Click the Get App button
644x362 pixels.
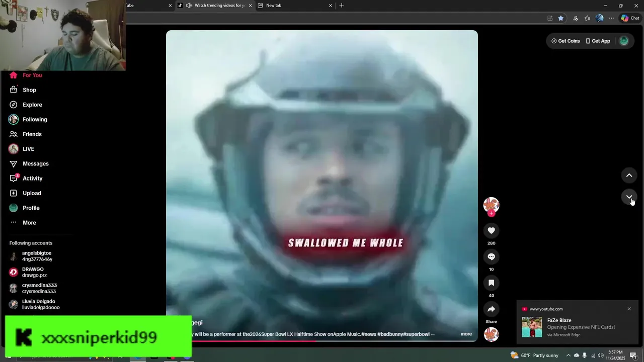point(598,41)
